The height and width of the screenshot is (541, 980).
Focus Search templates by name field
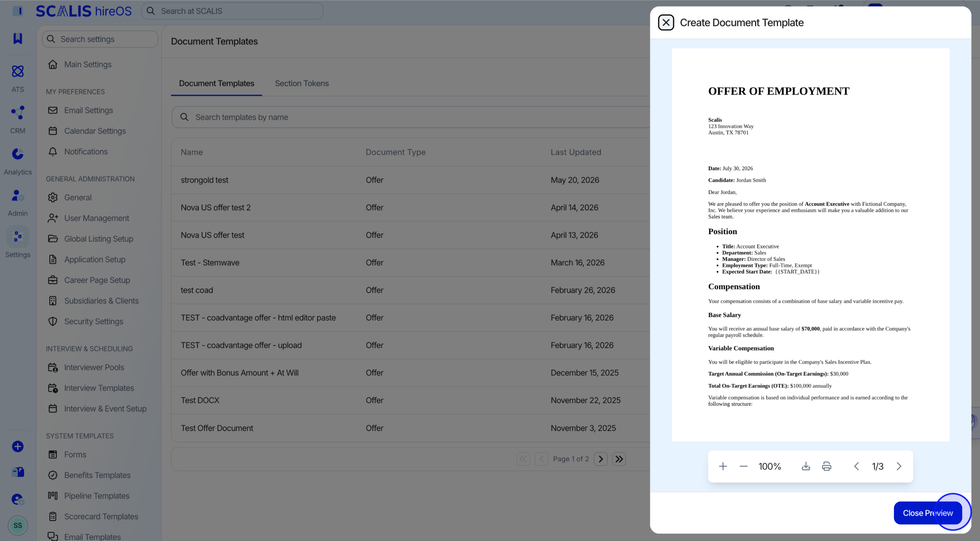(x=410, y=117)
